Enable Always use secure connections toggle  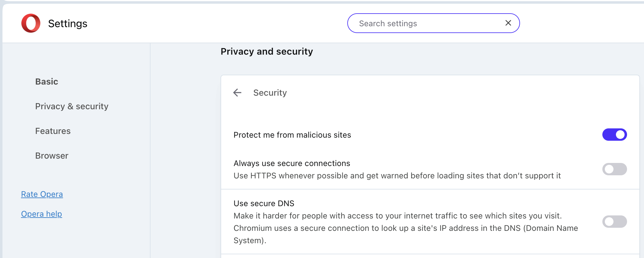[614, 169]
